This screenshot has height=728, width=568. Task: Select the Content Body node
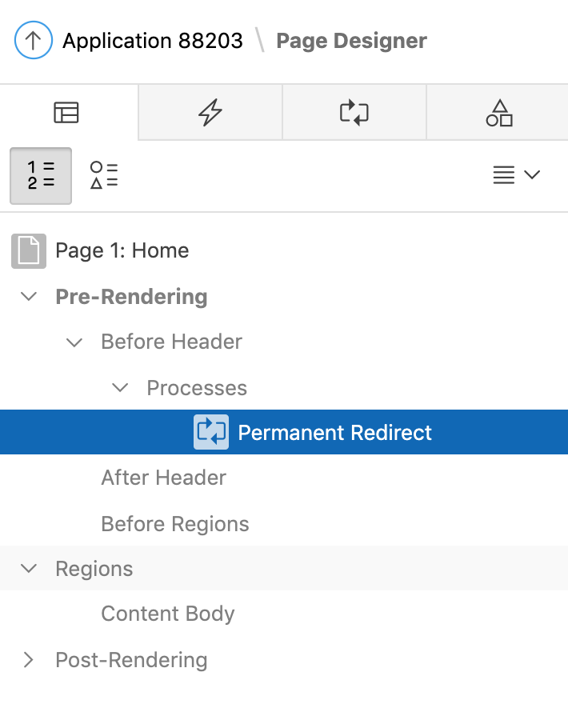(x=167, y=614)
